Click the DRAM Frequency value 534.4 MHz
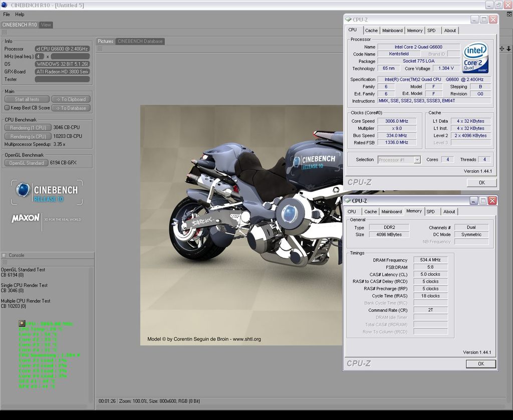This screenshot has width=513, height=420. point(430,260)
